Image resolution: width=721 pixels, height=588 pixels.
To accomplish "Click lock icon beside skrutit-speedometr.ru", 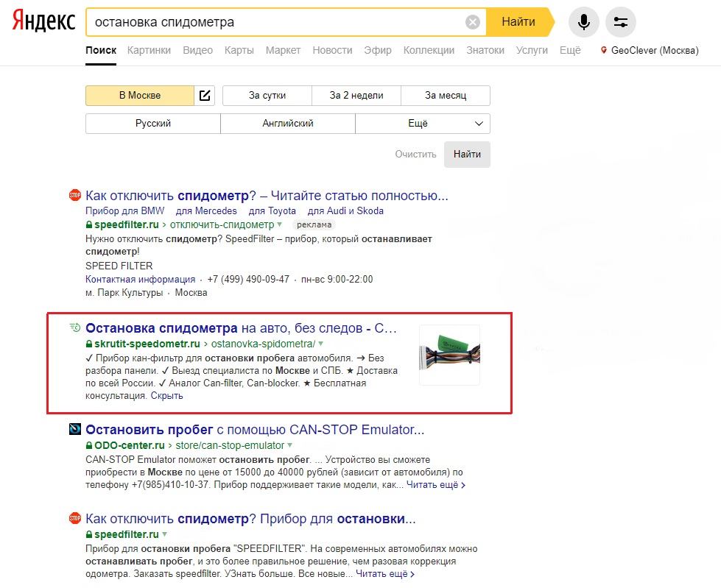I will pos(89,344).
